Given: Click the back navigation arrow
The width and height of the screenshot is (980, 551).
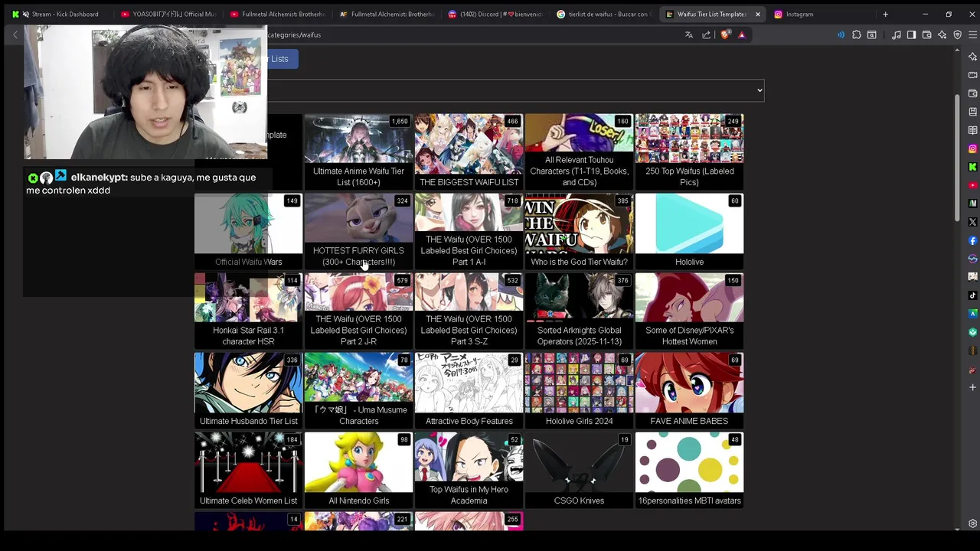Looking at the screenshot, I should coord(15,34).
